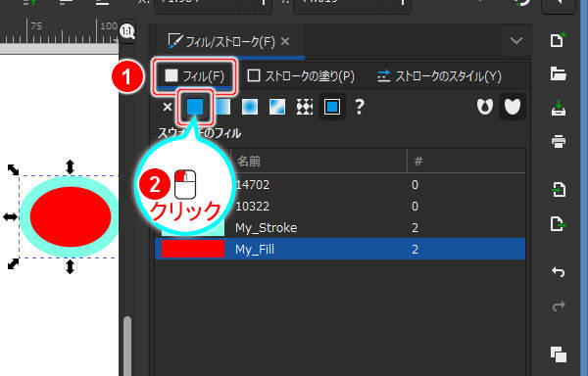Create a new document from commands bar

coord(558,40)
